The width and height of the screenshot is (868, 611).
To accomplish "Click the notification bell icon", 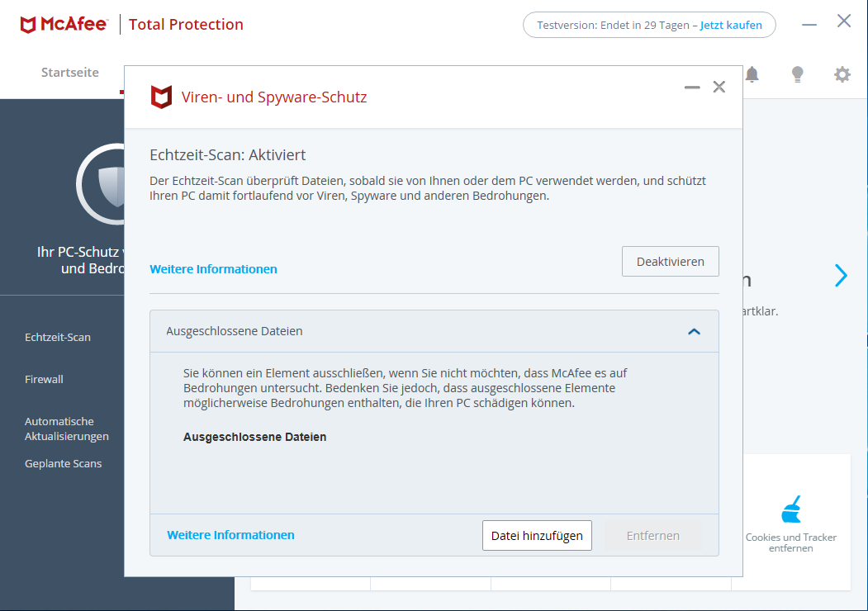I will click(752, 74).
